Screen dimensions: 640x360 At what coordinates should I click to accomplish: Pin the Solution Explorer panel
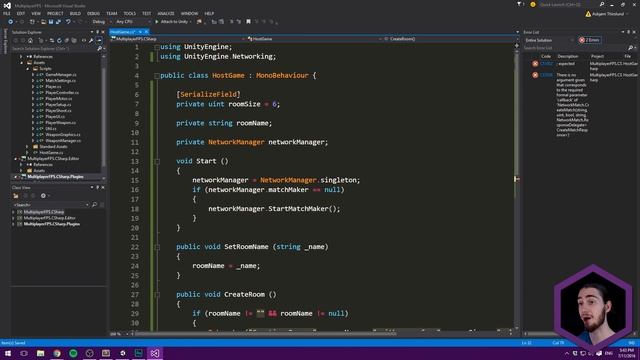point(97,32)
